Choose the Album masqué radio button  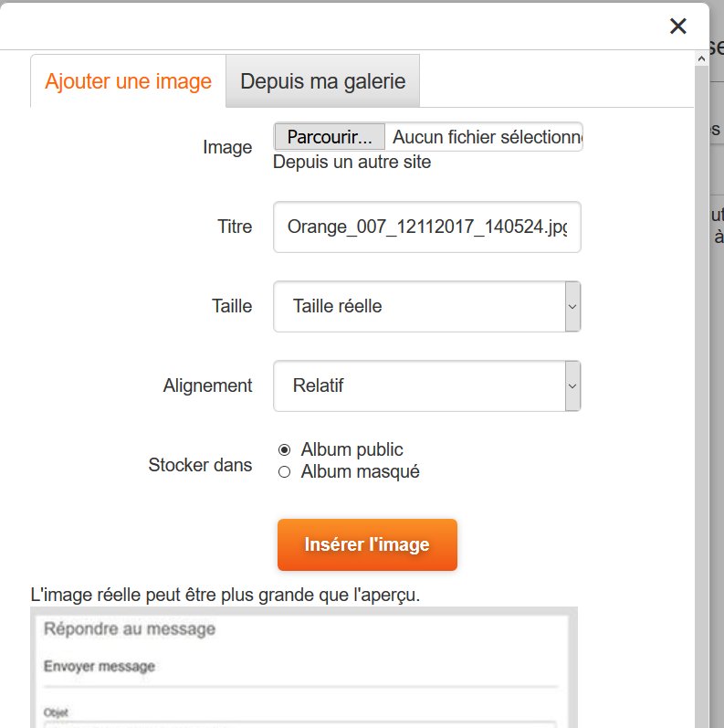pyautogui.click(x=284, y=472)
